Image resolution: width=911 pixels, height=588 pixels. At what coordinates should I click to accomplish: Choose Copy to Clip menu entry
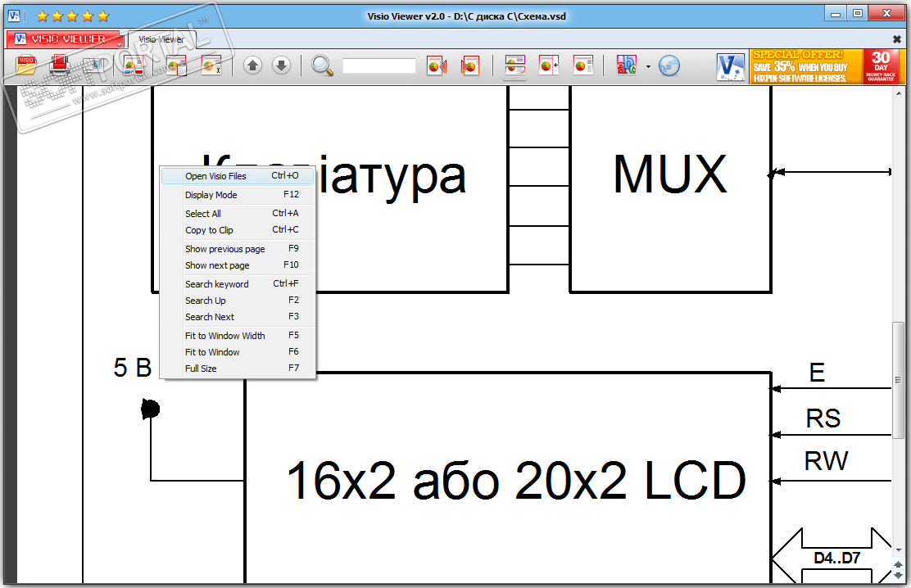(238, 230)
